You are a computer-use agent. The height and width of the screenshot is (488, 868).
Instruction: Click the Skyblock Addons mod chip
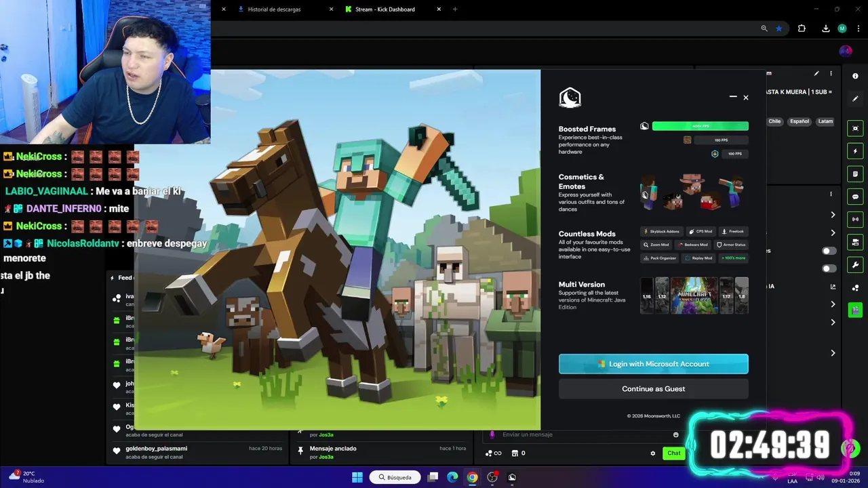[x=661, y=231]
